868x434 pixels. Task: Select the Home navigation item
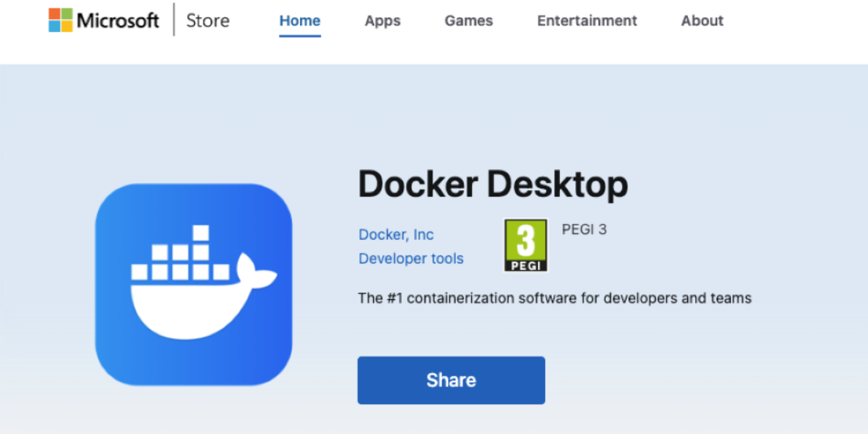click(x=299, y=20)
